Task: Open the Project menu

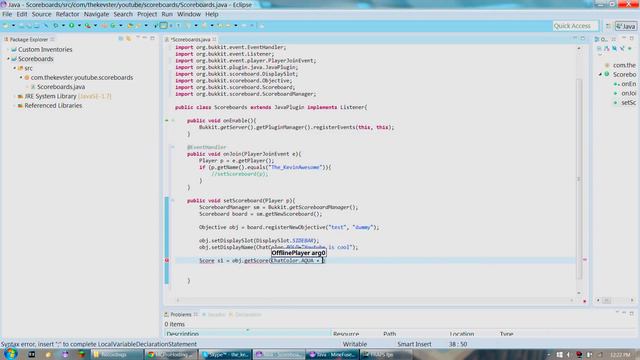Action: [147, 14]
